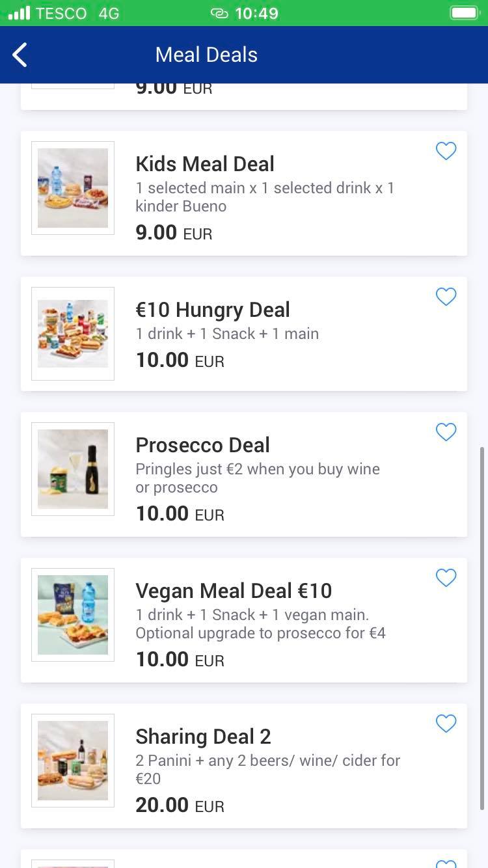Add Vegan Meal Deal to favorites
The image size is (488, 868).
pos(446,578)
